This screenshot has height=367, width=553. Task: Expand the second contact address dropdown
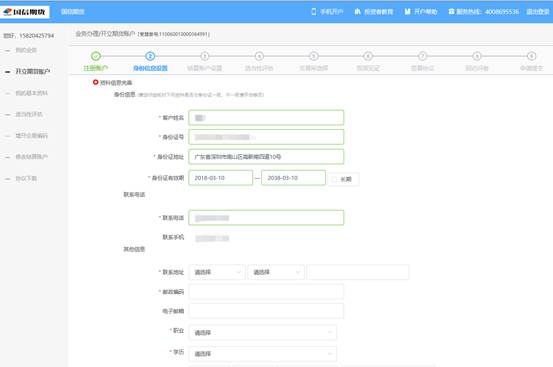276,272
